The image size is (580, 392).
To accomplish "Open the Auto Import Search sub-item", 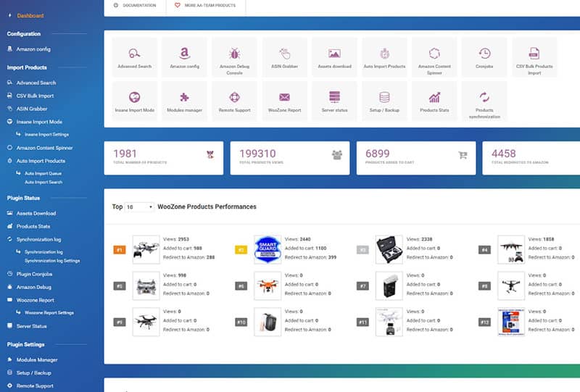I will click(43, 183).
